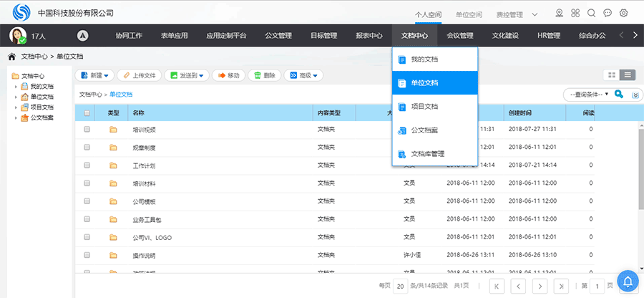Expand 我的文档 node in tree

pyautogui.click(x=16, y=86)
